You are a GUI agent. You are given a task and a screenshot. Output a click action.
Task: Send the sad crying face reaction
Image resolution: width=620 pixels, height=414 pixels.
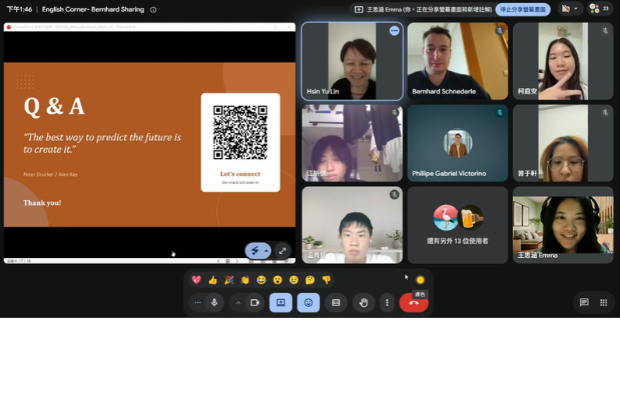(294, 280)
